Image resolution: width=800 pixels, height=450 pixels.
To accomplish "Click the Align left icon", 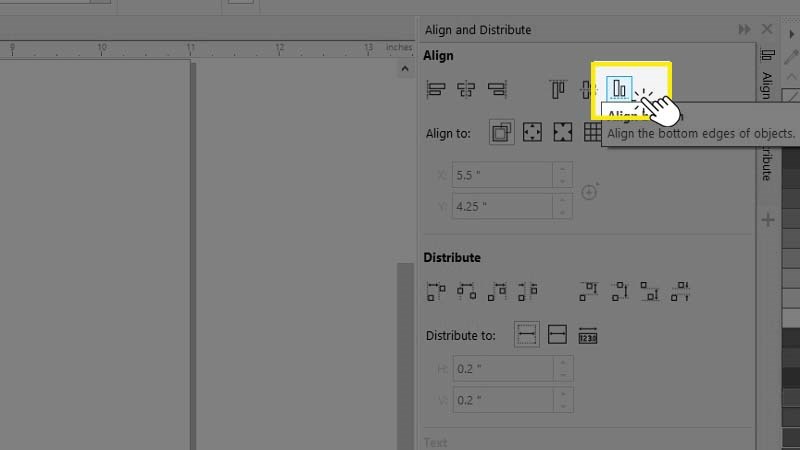I will coord(436,89).
